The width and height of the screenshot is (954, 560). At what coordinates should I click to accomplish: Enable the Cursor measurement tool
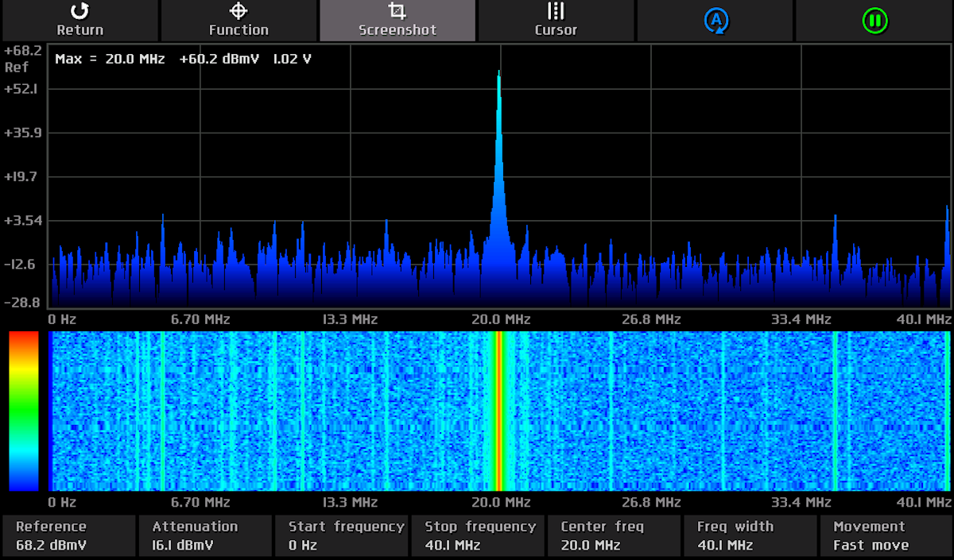[x=556, y=20]
